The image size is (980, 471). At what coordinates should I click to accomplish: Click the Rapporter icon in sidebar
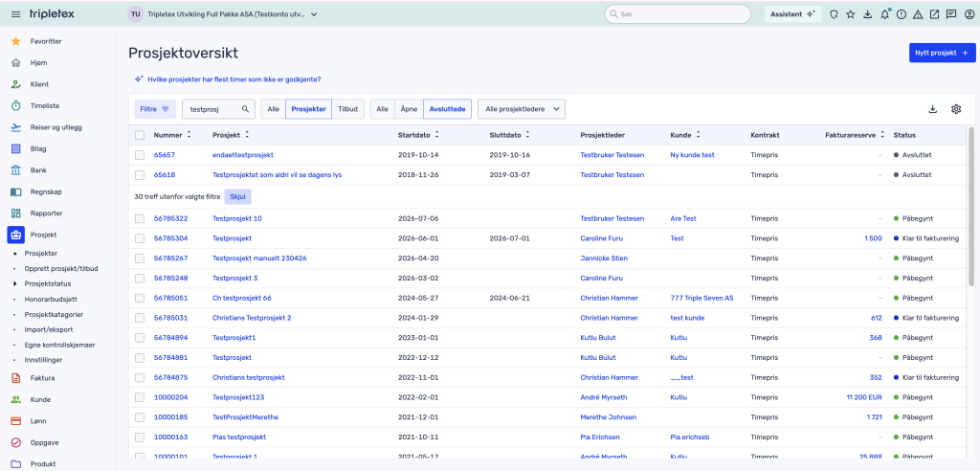coord(16,213)
